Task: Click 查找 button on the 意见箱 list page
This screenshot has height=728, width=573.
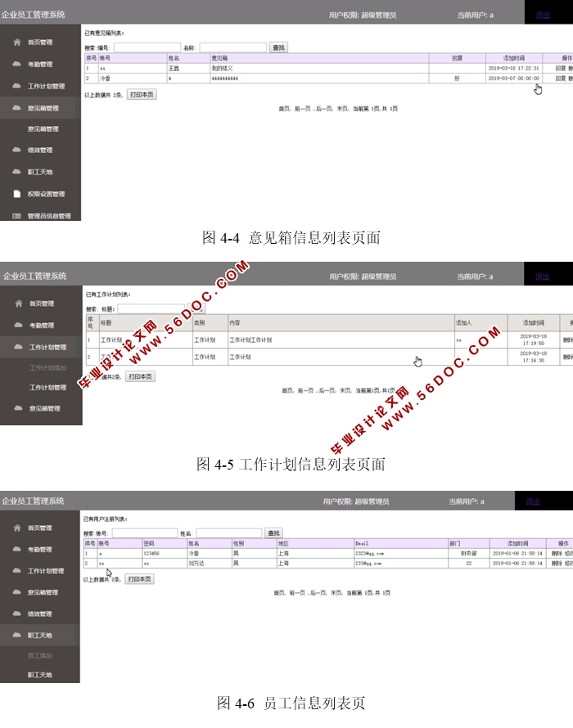Action: point(278,48)
